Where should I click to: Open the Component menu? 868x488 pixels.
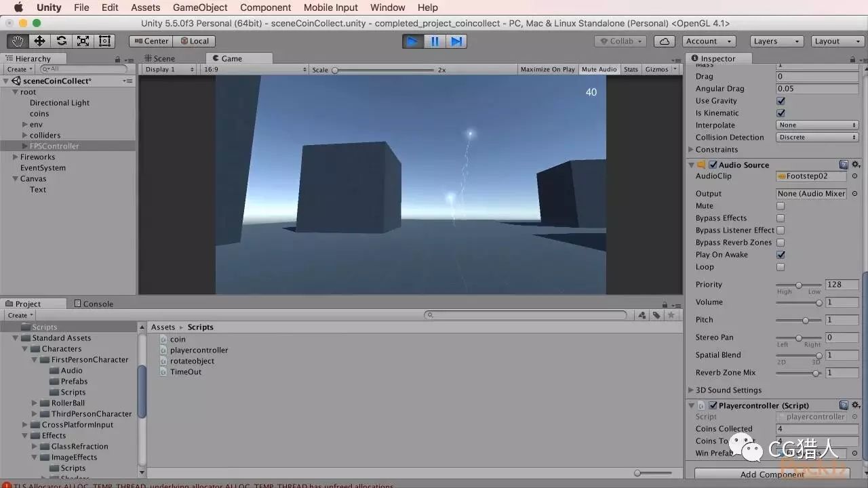point(266,7)
